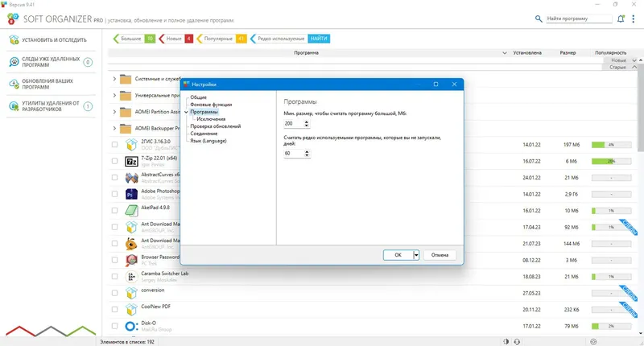Toggle the dark theme icon in status bar
The width and height of the screenshot is (644, 346).
click(x=506, y=341)
